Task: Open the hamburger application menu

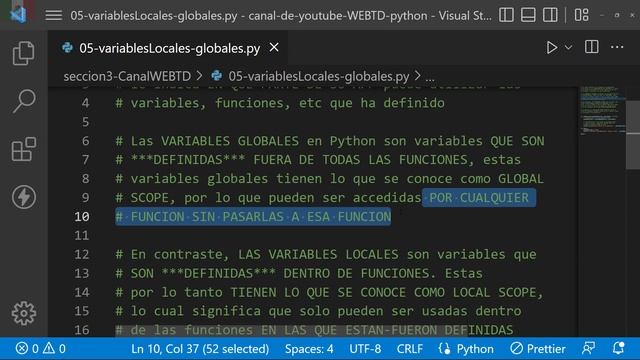Action: (53, 16)
